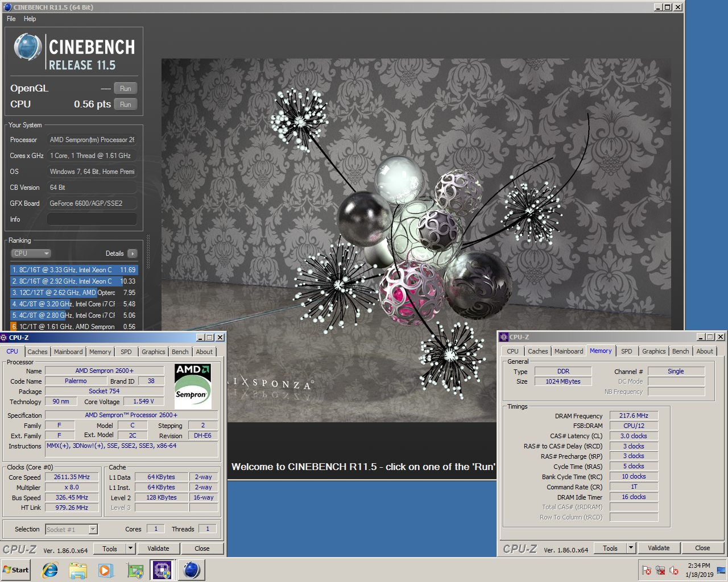
Task: Click left CPU-Z window title bar icon
Action: [x=4, y=338]
